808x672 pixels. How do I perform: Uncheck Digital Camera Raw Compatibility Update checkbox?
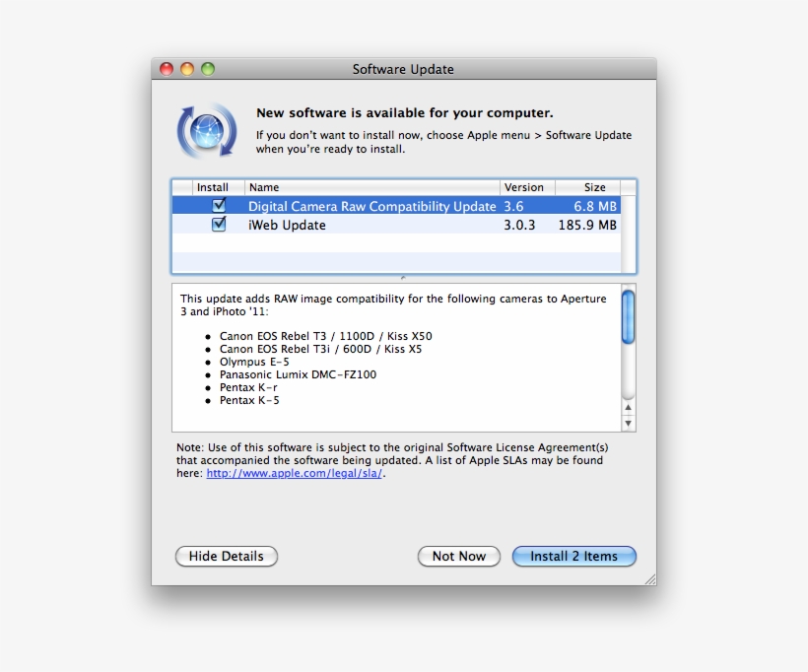click(x=219, y=206)
